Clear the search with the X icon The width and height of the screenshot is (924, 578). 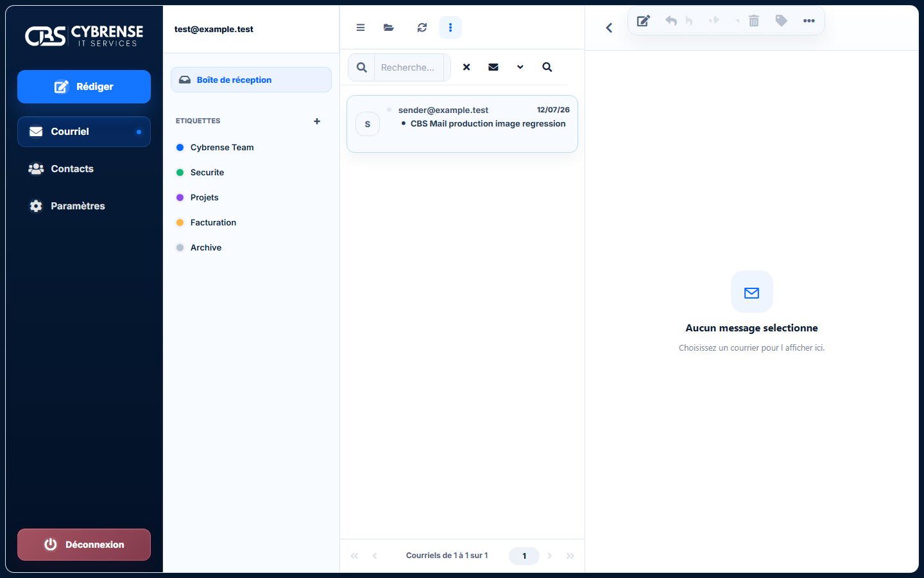466,67
